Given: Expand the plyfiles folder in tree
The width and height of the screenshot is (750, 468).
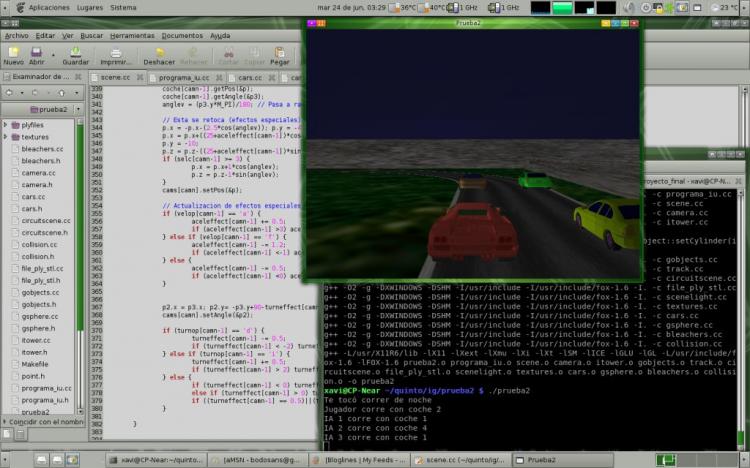Looking at the screenshot, I should click(x=7, y=125).
